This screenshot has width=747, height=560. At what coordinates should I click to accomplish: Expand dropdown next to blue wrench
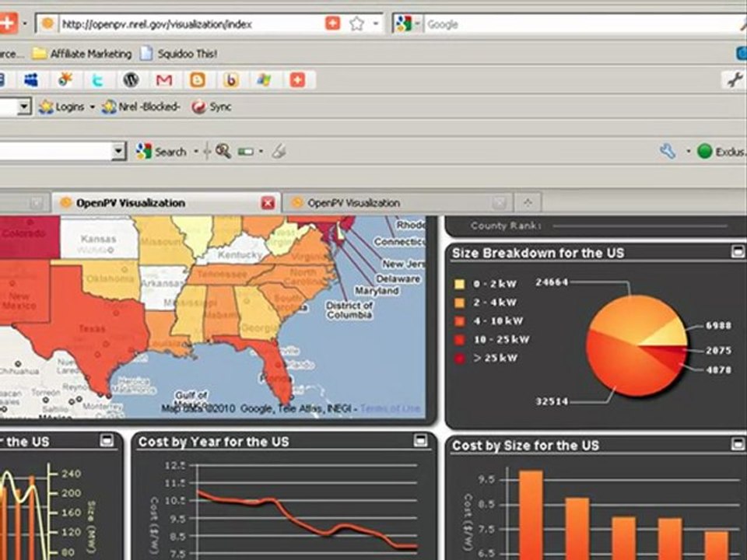688,152
